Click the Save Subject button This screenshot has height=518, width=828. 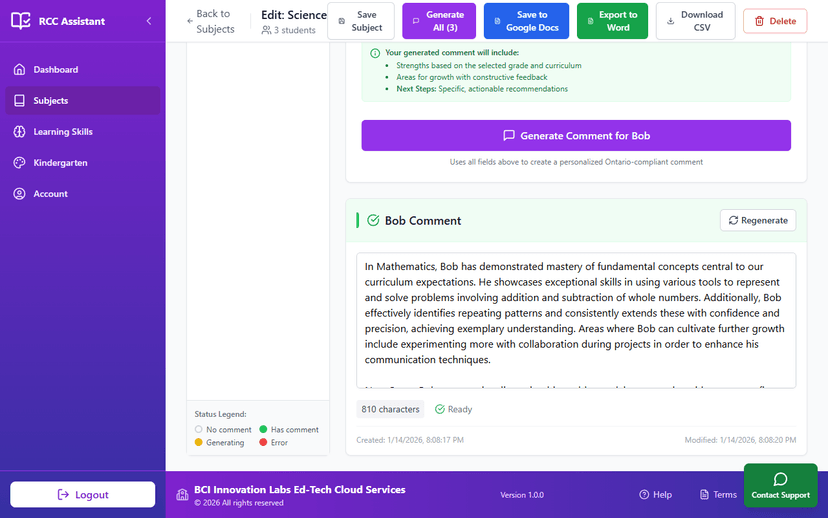tap(361, 21)
